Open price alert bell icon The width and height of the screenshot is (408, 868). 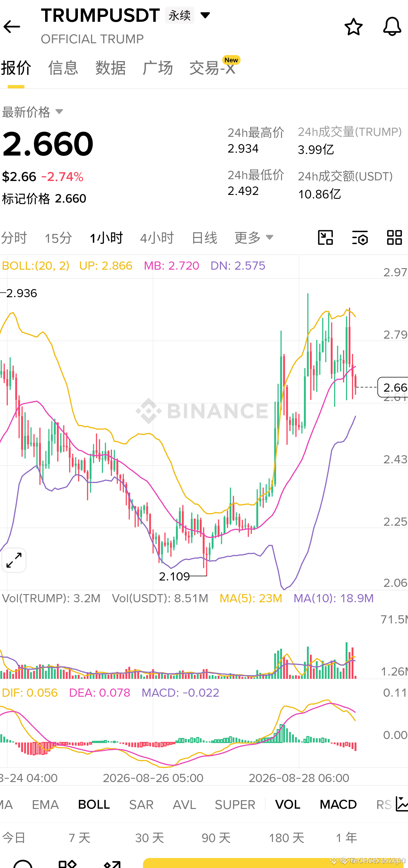click(392, 27)
